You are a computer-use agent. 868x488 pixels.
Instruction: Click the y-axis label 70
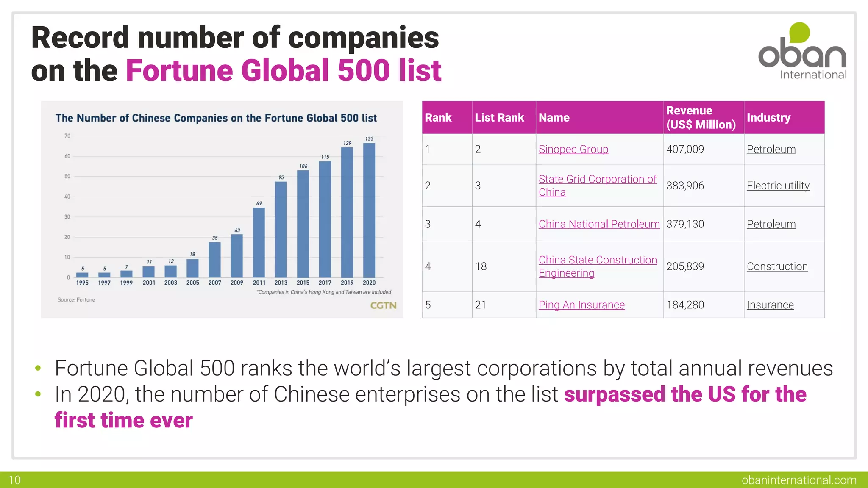tap(67, 136)
